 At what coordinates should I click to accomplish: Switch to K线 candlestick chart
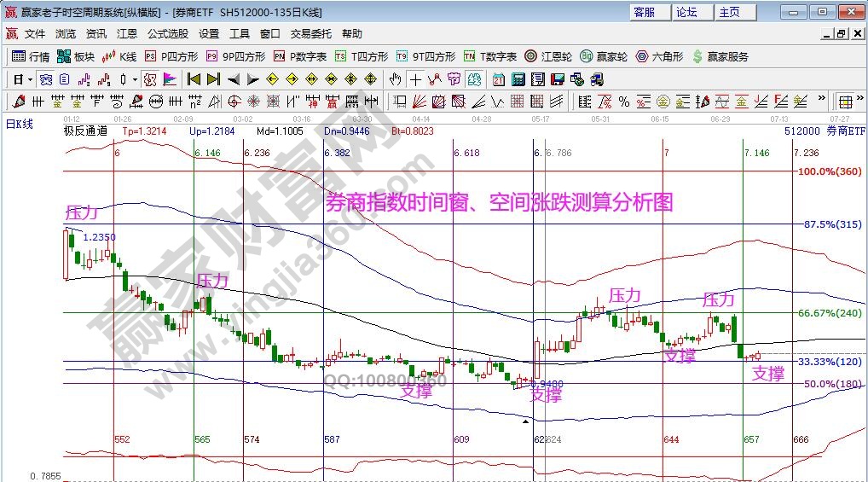[x=119, y=56]
